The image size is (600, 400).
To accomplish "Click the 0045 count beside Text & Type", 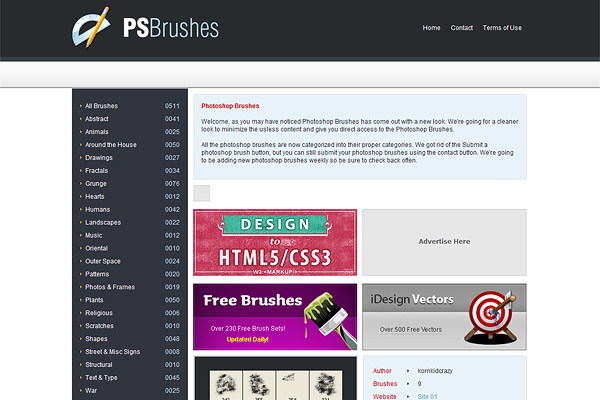I will pyautogui.click(x=172, y=378).
